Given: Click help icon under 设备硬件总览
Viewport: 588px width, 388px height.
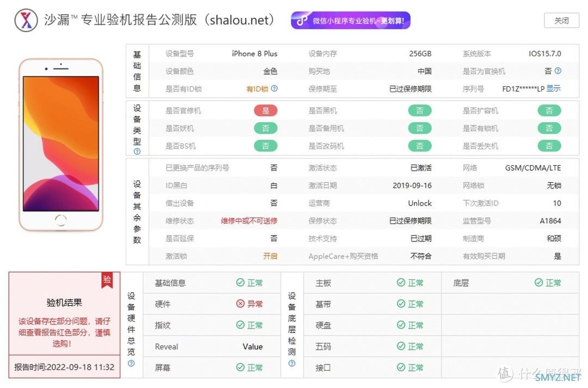Looking at the screenshot, I should [x=131, y=363].
